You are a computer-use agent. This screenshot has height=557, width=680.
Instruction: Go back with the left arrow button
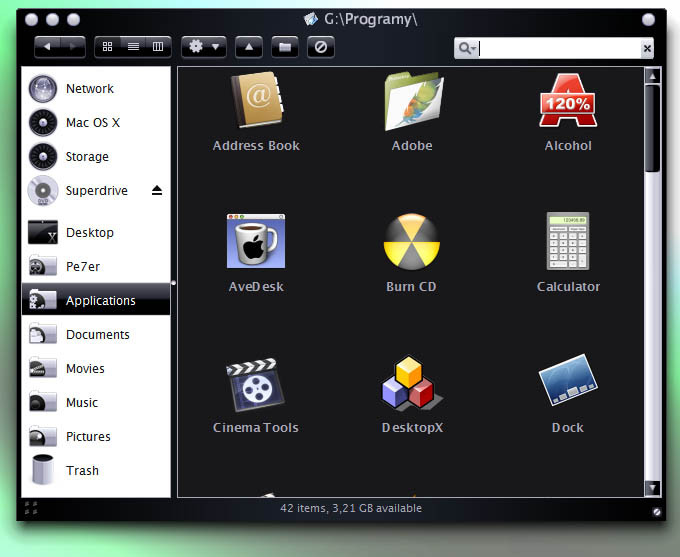[47, 46]
